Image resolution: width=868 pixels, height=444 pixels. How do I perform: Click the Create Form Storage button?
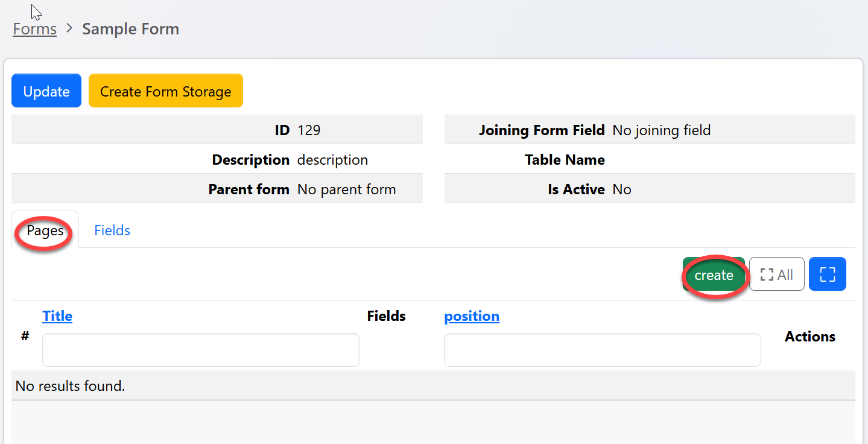tap(165, 91)
